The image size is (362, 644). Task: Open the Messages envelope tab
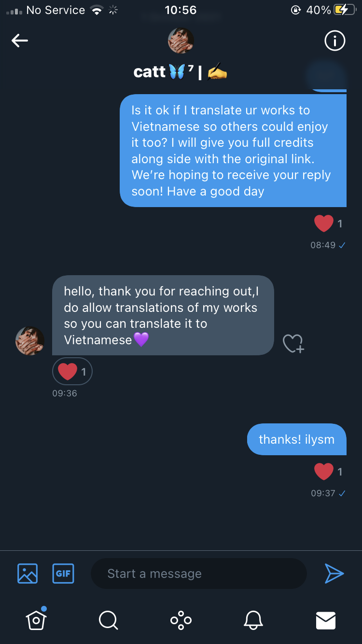(326, 620)
